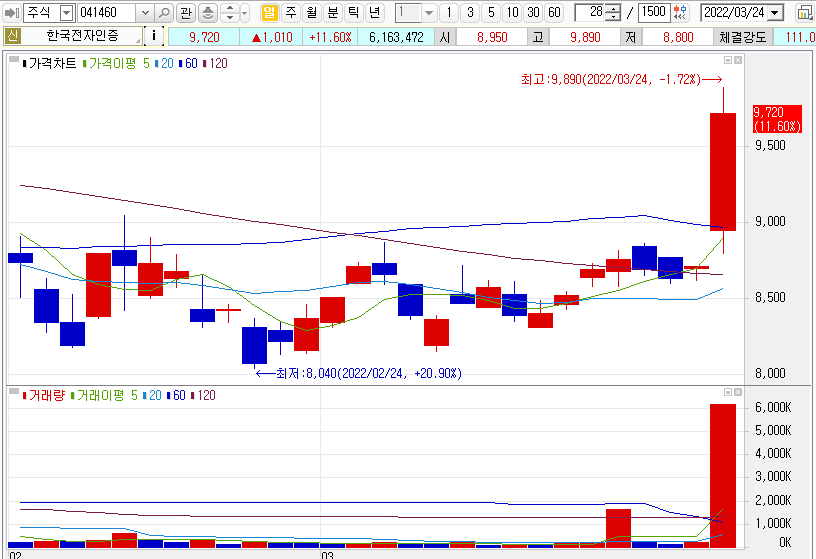816x559 pixels.
Task: Open the 2022/03/24 date picker dropdown
Action: coord(775,12)
